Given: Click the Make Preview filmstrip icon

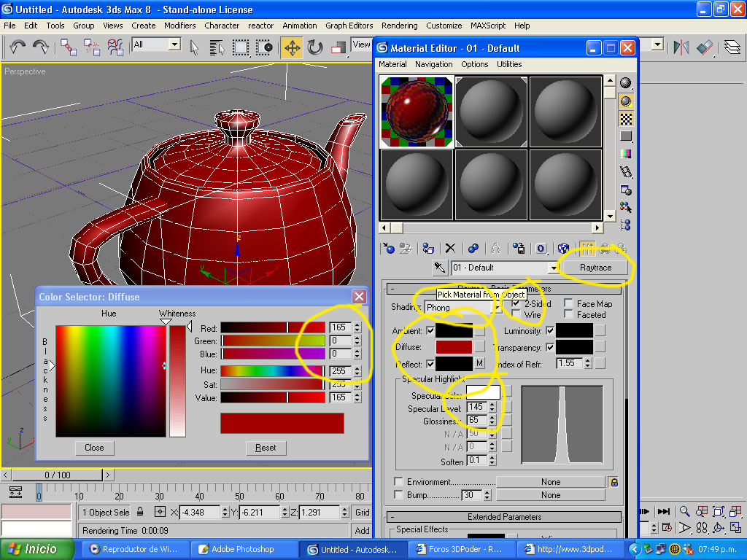Looking at the screenshot, I should pos(625,172).
